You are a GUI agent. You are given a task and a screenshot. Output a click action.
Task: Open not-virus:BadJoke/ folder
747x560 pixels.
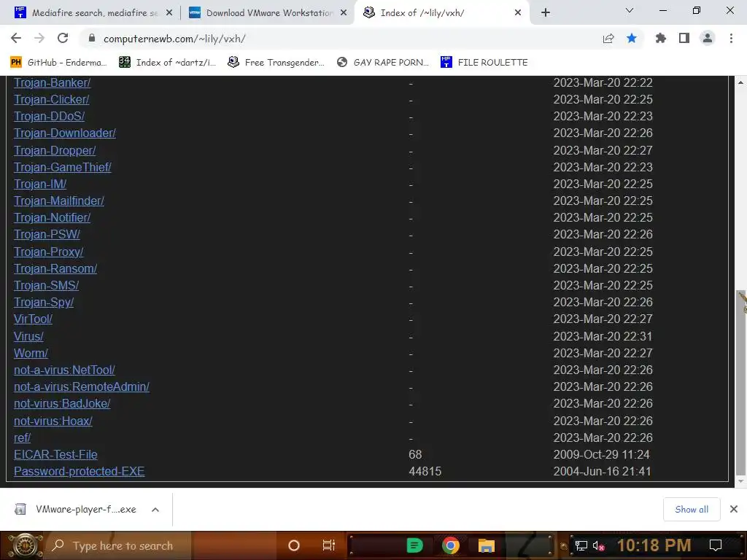click(x=62, y=403)
